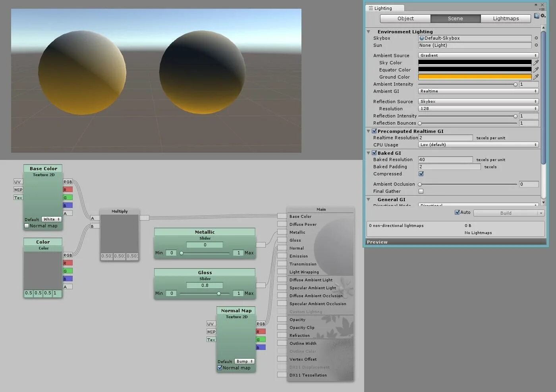Switch to the Object tab
Viewport: 556px width, 392px height.
(x=405, y=19)
